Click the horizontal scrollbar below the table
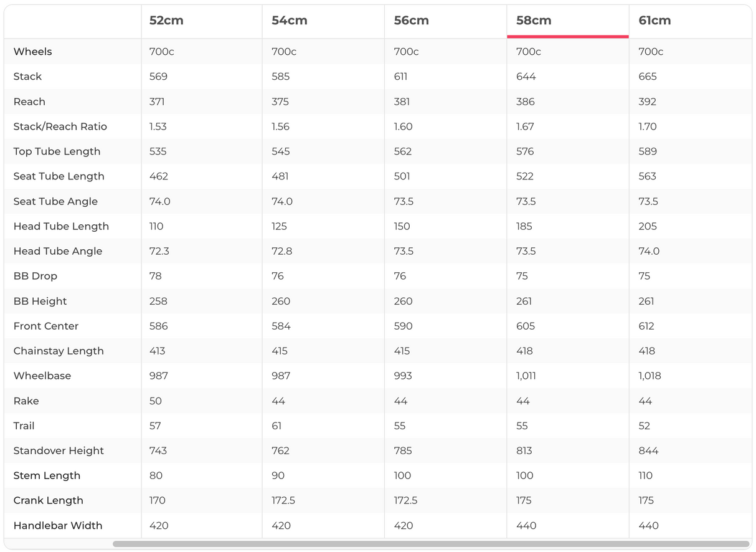 tap(430, 544)
